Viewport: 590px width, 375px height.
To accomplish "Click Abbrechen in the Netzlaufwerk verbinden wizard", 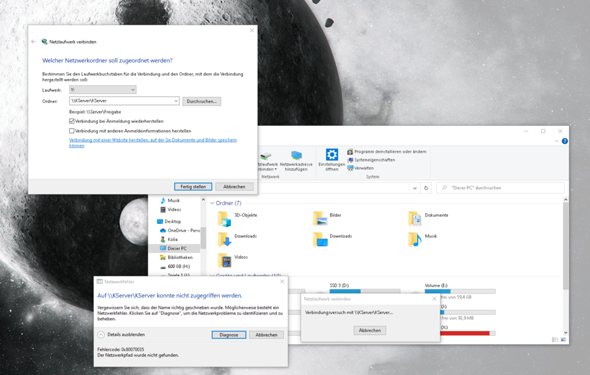I will point(234,187).
